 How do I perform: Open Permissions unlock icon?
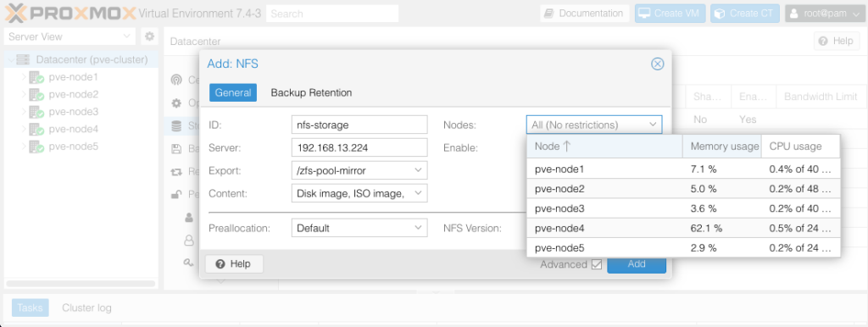176,194
